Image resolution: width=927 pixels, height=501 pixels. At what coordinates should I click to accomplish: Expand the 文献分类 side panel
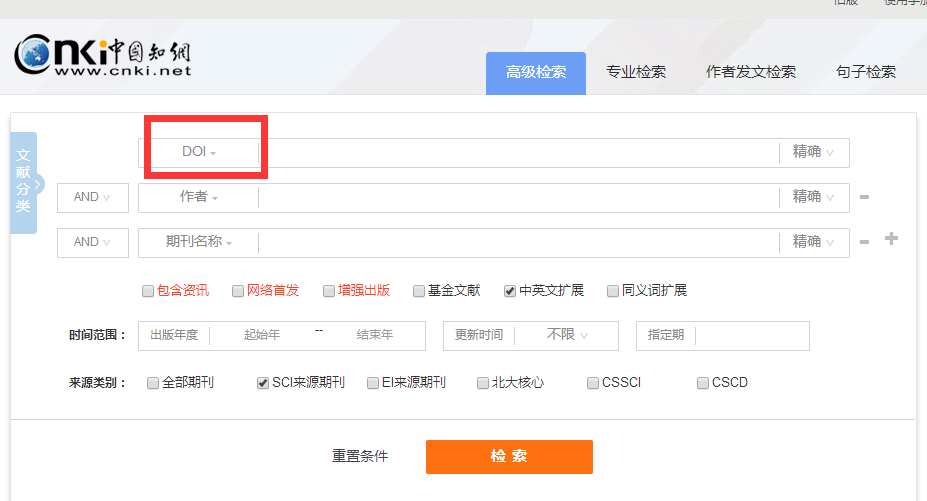click(24, 183)
